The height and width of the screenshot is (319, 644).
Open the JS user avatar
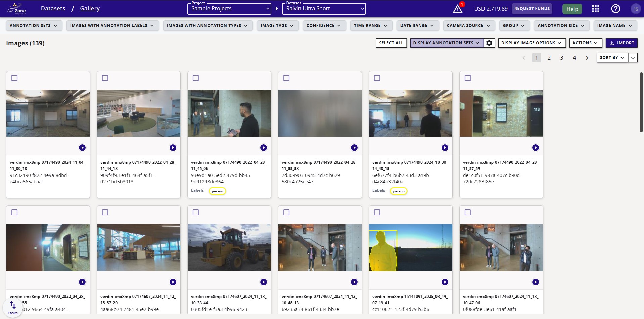tap(635, 9)
